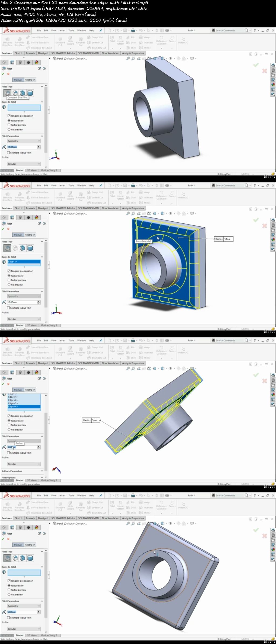Screen dimensions: 276x644
Task: Select Variable Size Fillet type in the 00:00:22 frame
Action: (15, 93)
